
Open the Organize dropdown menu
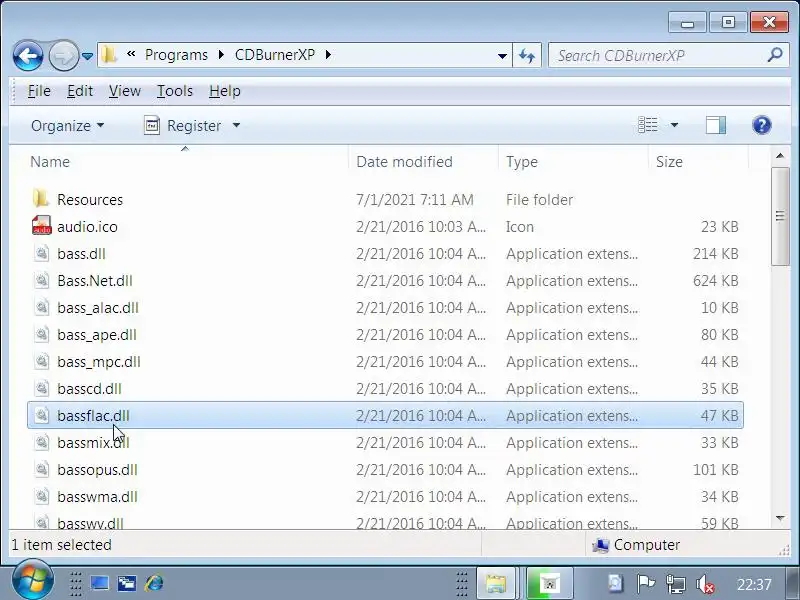[x=67, y=126]
